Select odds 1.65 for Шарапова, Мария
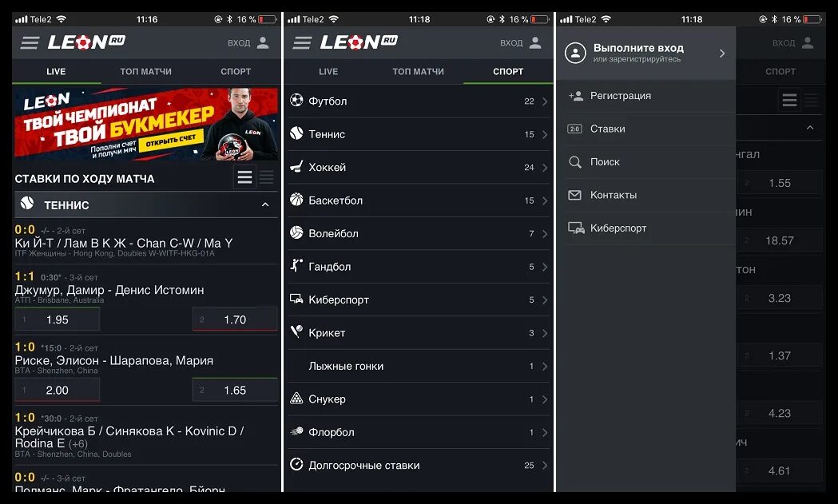 click(x=235, y=390)
